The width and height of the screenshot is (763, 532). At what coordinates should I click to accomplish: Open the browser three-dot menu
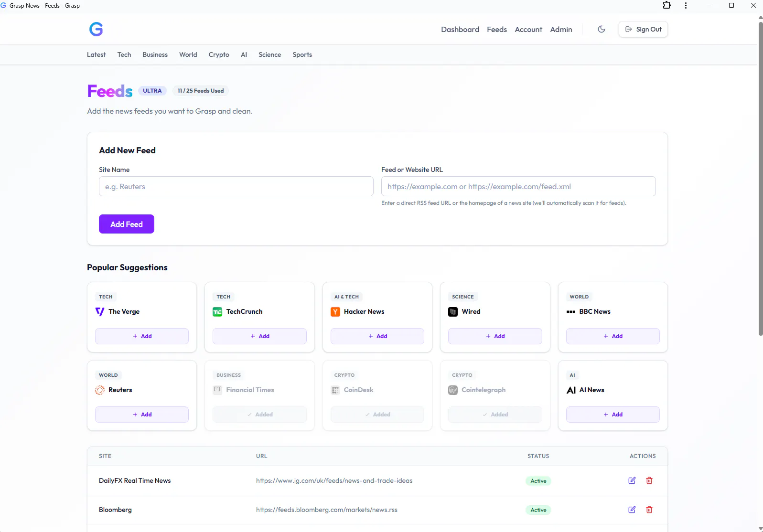[x=686, y=5]
